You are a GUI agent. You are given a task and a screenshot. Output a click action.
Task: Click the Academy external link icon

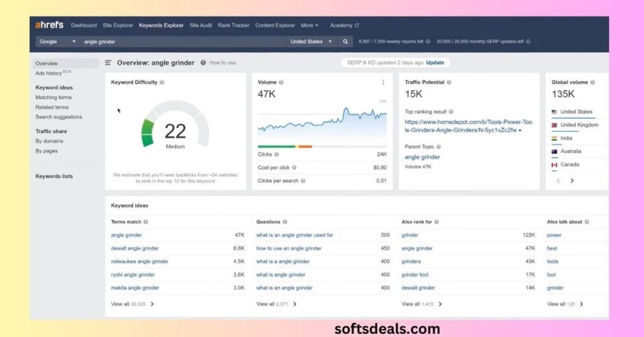357,25
